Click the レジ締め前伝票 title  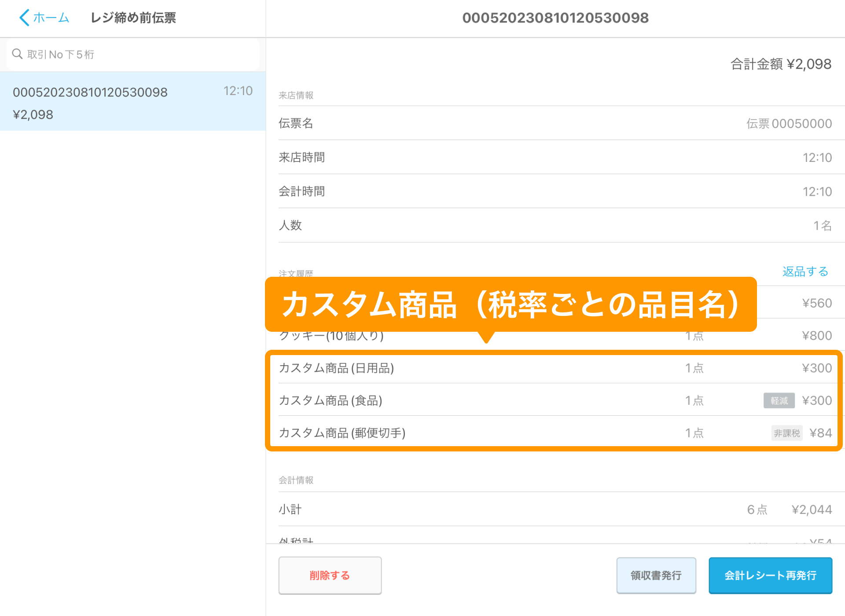[x=133, y=18]
